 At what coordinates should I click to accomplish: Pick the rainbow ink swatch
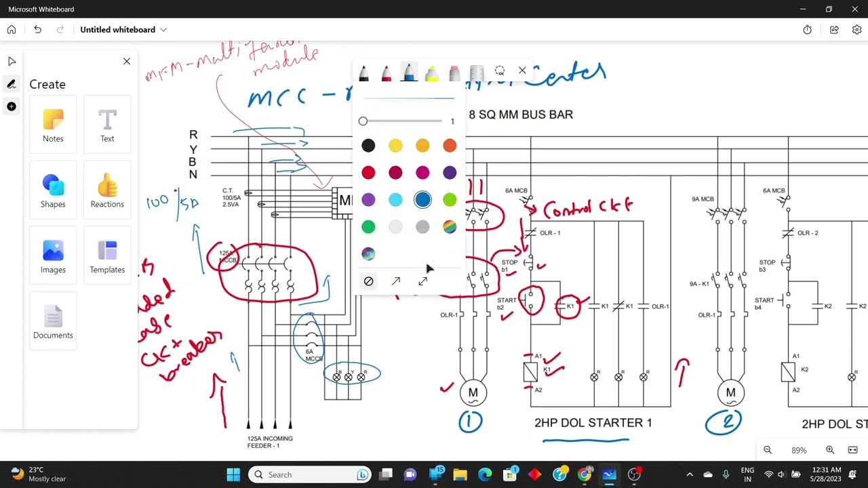[450, 227]
